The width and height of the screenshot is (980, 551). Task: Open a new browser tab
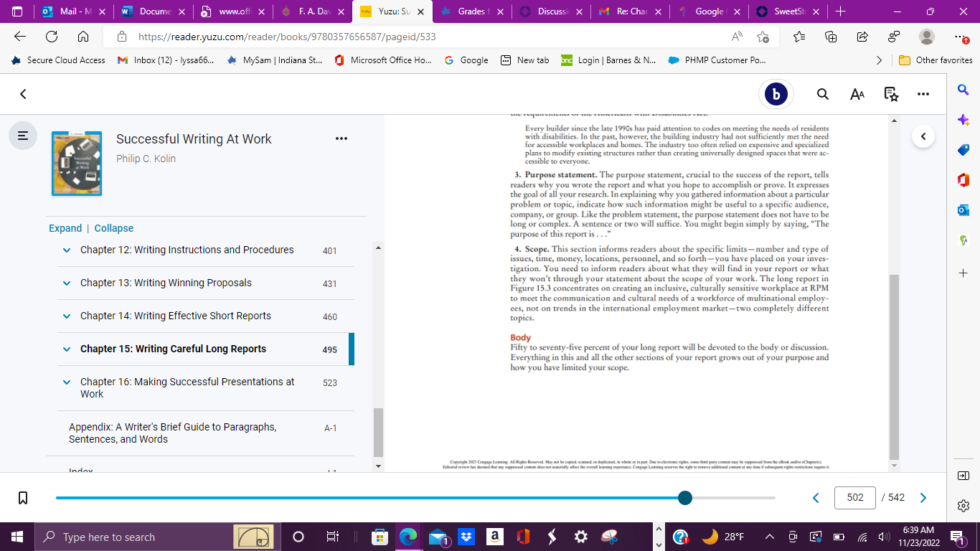[840, 11]
